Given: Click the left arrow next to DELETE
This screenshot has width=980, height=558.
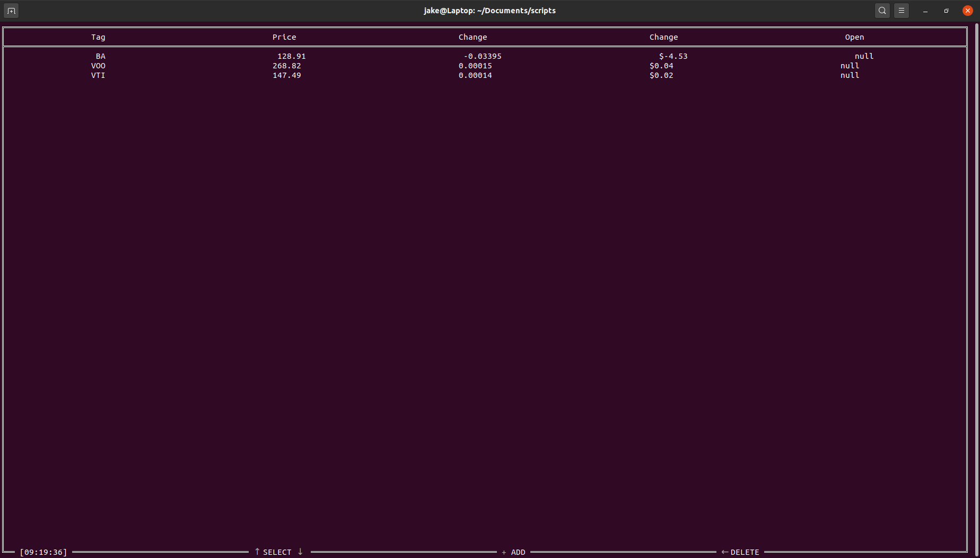Looking at the screenshot, I should 724,552.
